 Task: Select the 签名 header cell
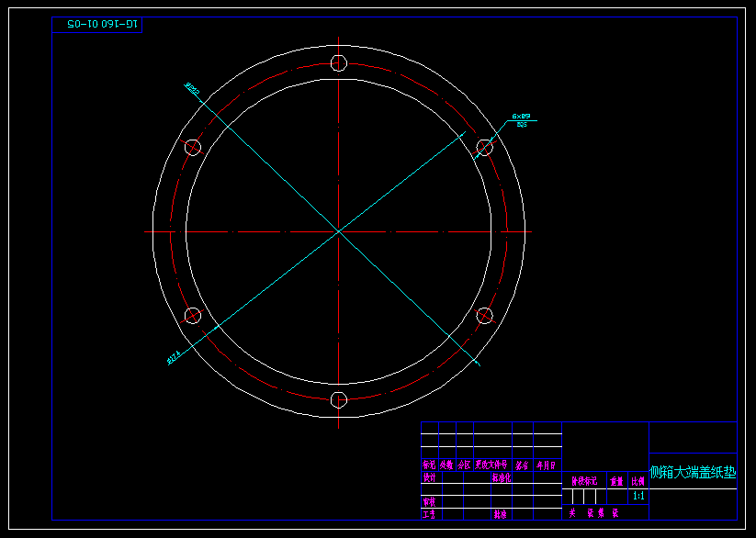click(522, 465)
